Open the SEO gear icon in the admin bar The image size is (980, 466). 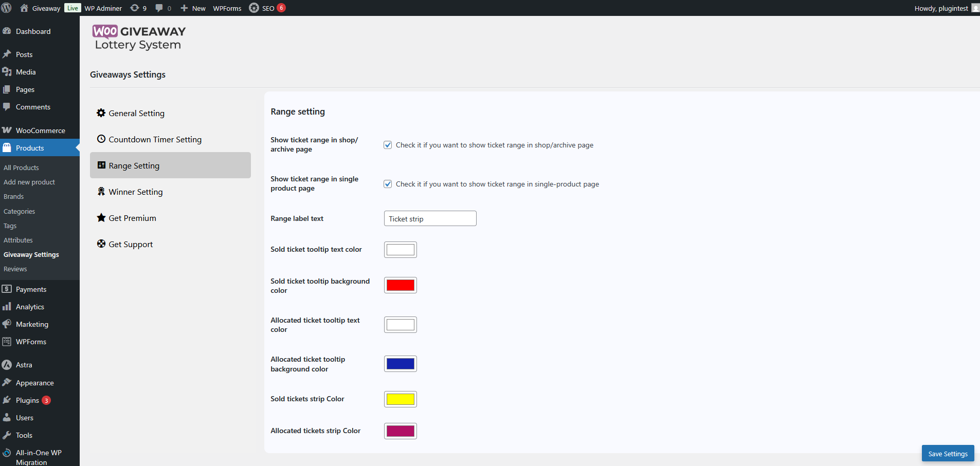[254, 8]
